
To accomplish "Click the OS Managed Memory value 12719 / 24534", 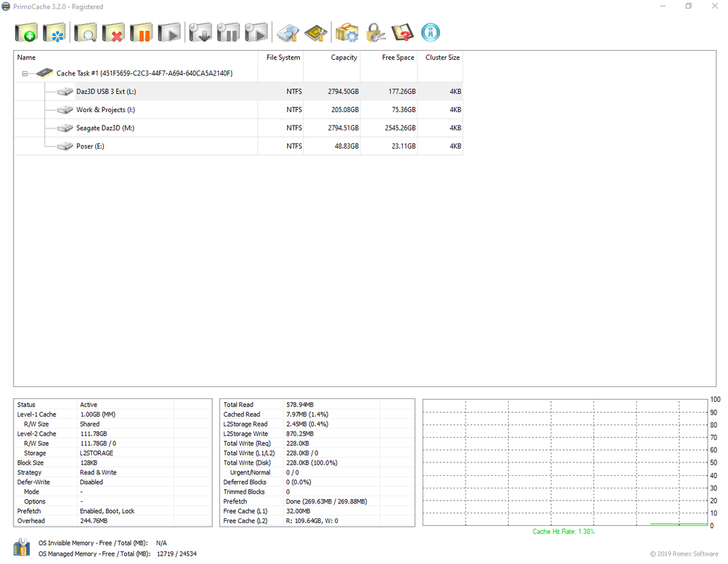I will [x=176, y=554].
